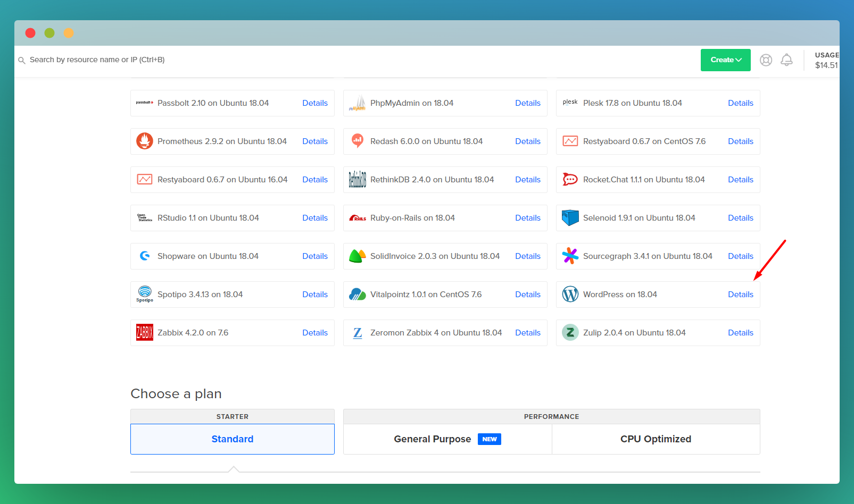Click the Ruby-on-Rails logo icon

pyautogui.click(x=358, y=218)
